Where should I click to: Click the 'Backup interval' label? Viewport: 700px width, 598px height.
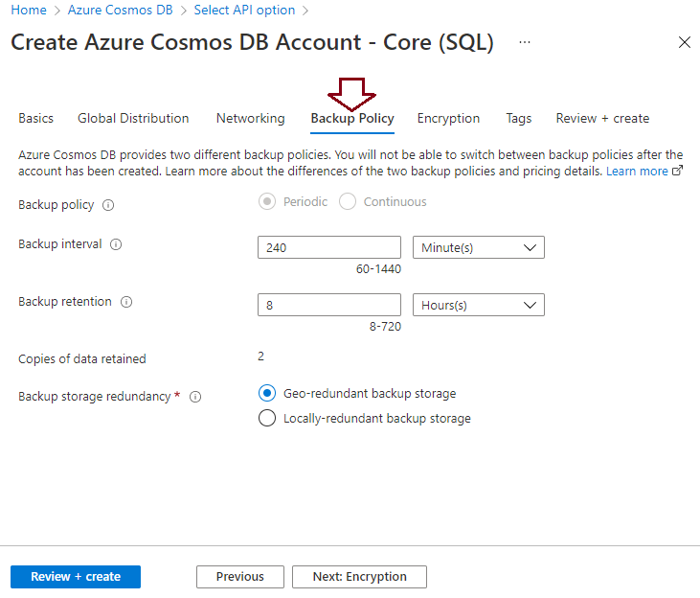tap(60, 244)
